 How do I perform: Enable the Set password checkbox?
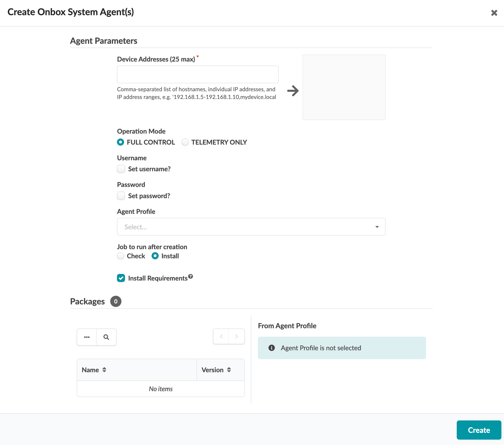click(x=121, y=196)
